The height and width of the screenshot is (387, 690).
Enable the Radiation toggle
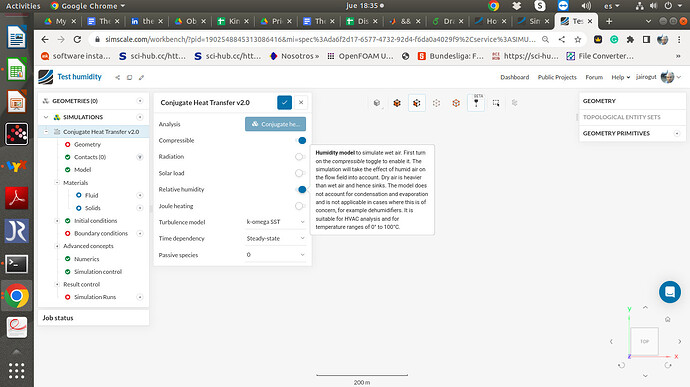pyautogui.click(x=301, y=157)
